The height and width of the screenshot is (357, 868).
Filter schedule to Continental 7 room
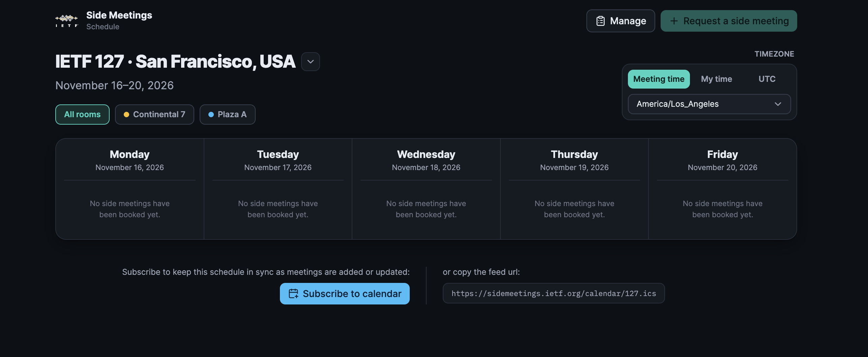(x=154, y=115)
